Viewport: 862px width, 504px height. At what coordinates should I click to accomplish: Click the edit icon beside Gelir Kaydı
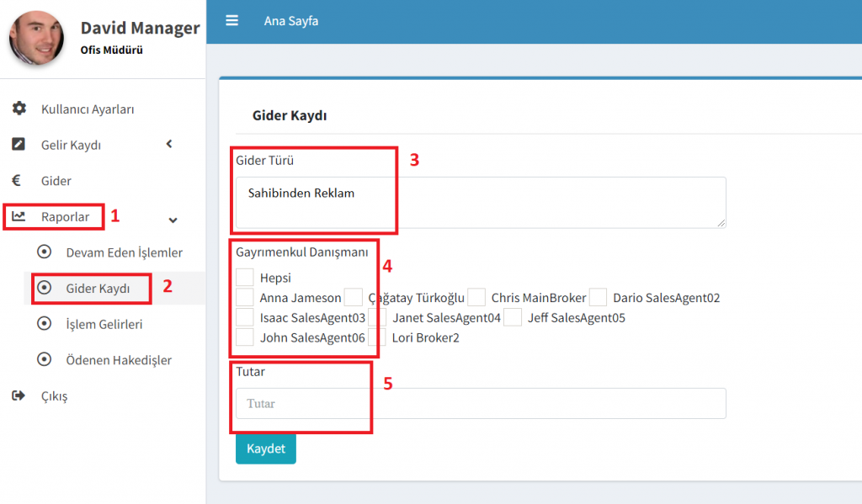19,145
